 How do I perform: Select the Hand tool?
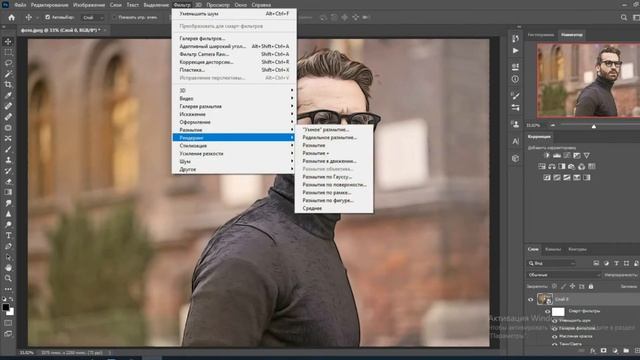(8, 268)
